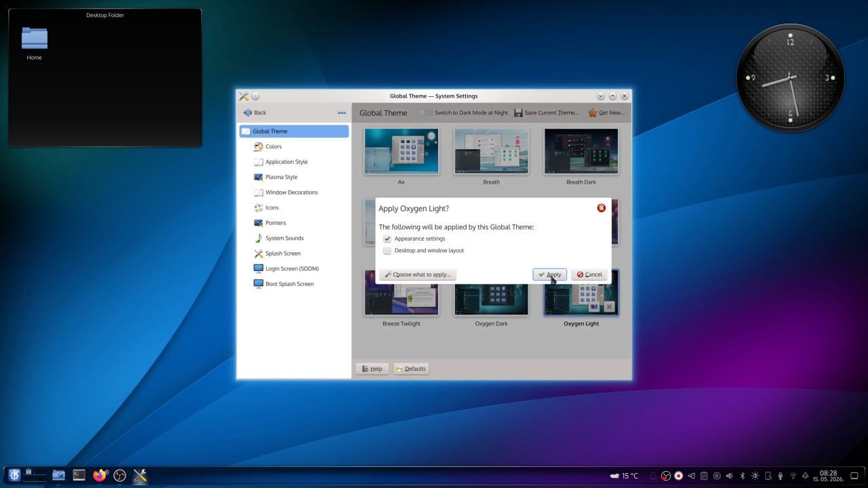Open the weather widget showing 15 °C
Image resolution: width=868 pixels, height=488 pixels.
pyautogui.click(x=624, y=476)
